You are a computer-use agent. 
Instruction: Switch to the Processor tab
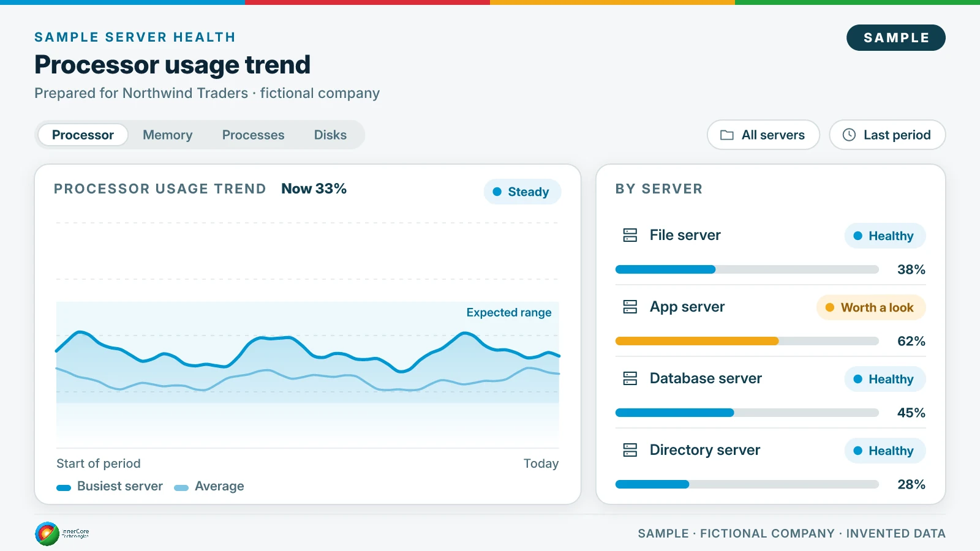click(x=83, y=135)
